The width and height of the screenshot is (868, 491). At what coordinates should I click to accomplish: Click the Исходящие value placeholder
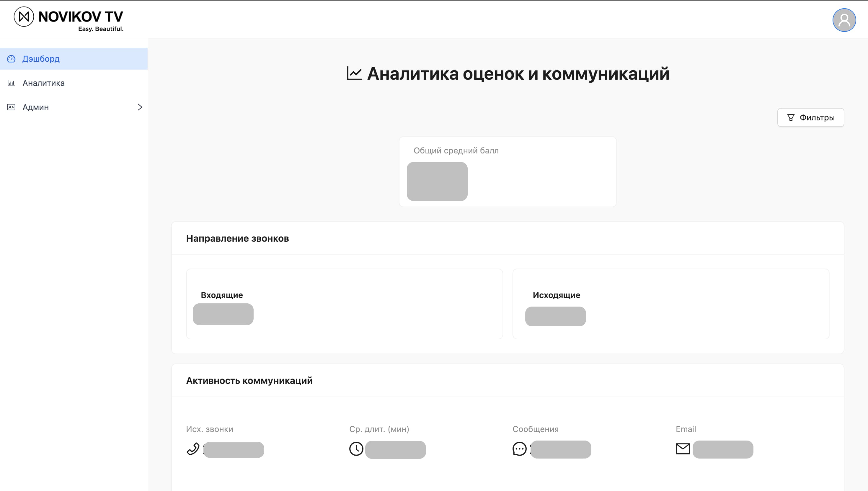click(555, 316)
